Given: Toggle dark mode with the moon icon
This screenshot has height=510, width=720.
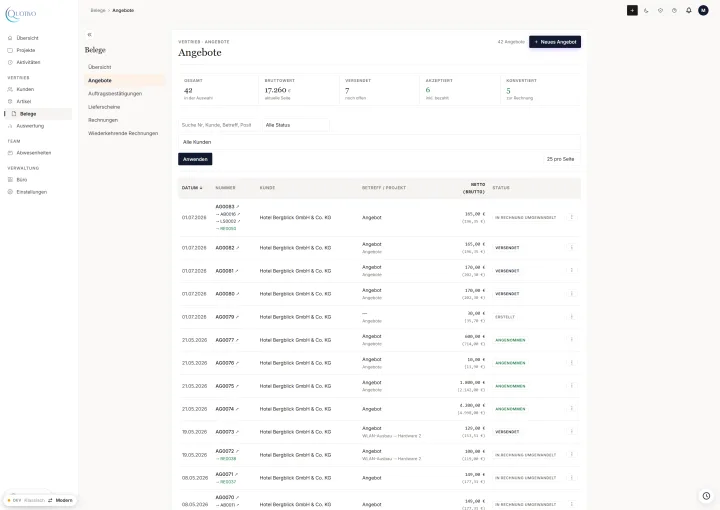Looking at the screenshot, I should 646,11.
